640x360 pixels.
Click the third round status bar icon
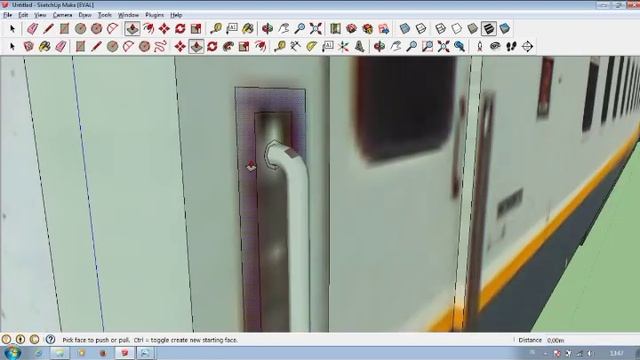click(x=35, y=339)
